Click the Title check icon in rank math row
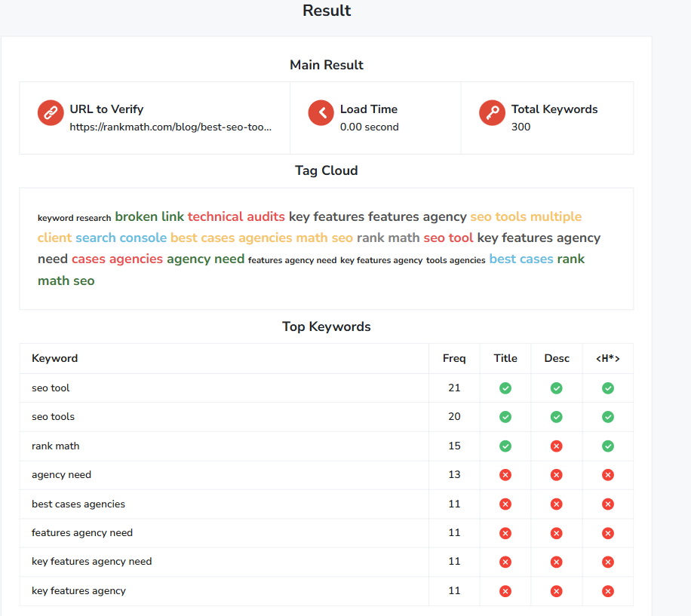 click(x=505, y=446)
